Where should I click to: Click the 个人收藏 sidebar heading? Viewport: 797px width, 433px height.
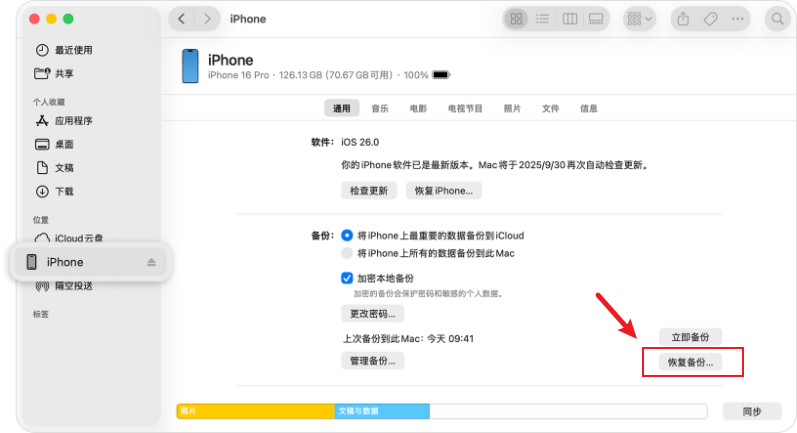[49, 102]
